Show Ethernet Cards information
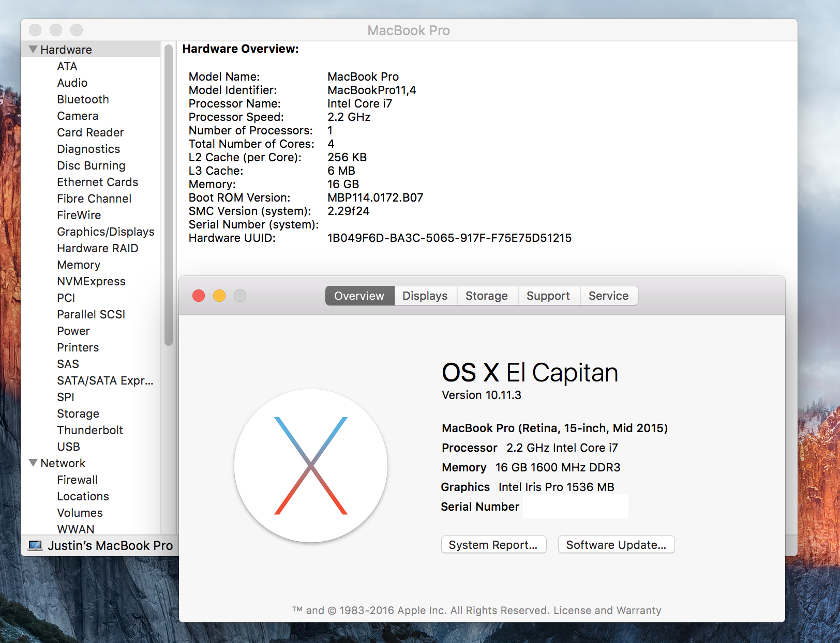The image size is (840, 643). tap(98, 182)
